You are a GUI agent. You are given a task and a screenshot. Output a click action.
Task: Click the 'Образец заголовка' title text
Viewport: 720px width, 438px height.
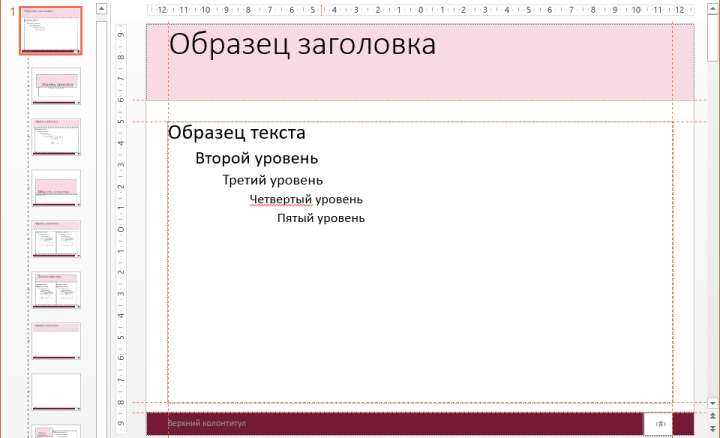[x=302, y=45]
